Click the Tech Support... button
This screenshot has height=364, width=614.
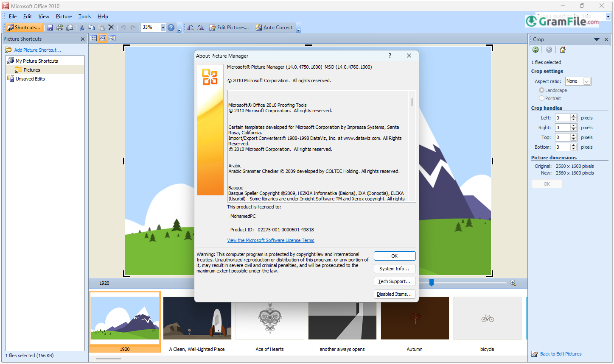[x=395, y=281]
